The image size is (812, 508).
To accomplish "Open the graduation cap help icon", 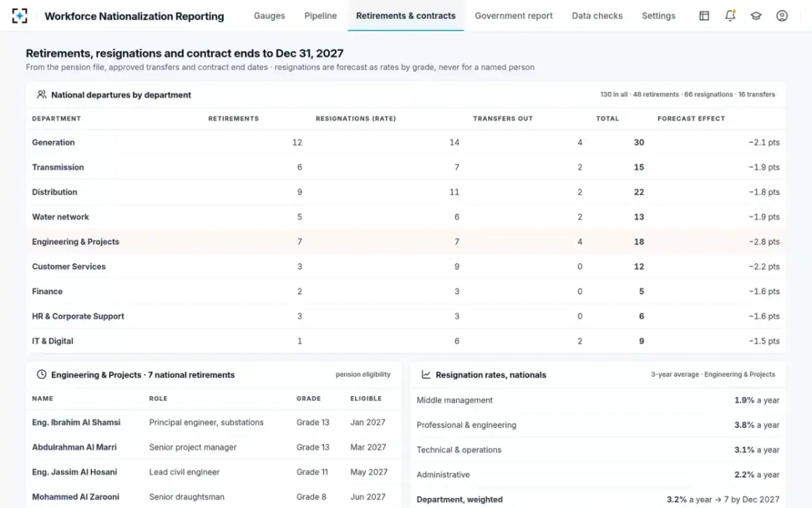I will point(756,16).
